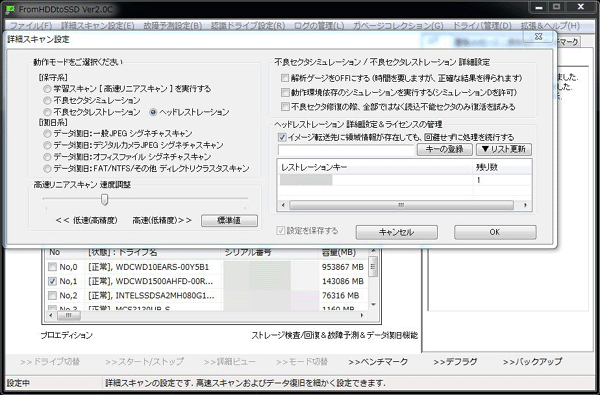
Task: Toggle 読込不能セクタのみ復活を試みる checkbox
Action: point(285,106)
